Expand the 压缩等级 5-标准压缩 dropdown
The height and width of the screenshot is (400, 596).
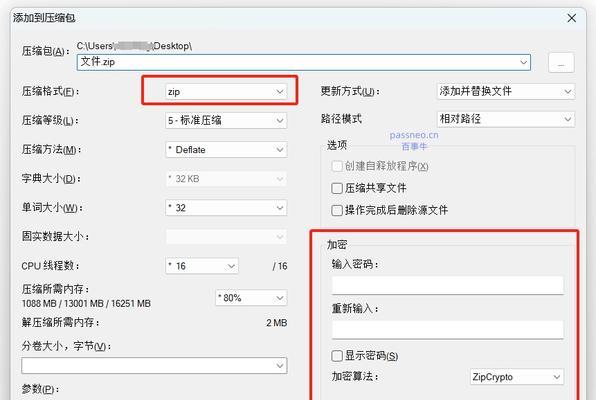[x=226, y=121]
